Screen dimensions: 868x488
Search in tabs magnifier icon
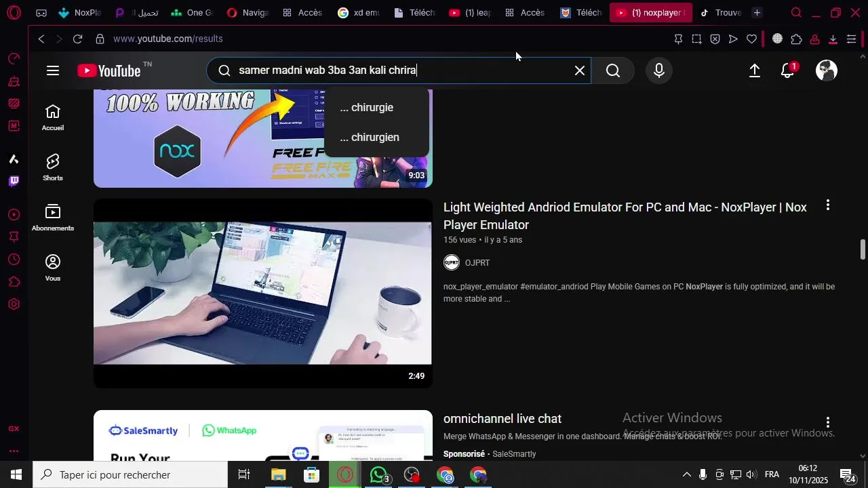click(796, 13)
